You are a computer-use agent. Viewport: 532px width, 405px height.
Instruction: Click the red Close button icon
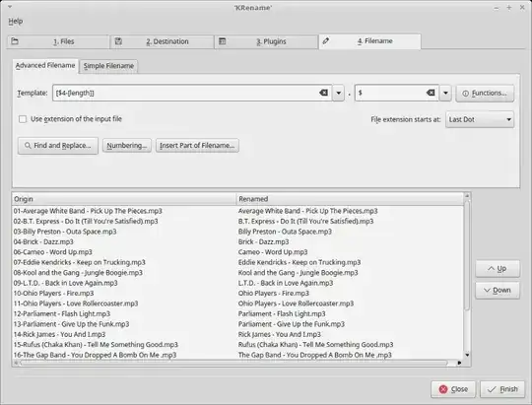click(x=443, y=389)
